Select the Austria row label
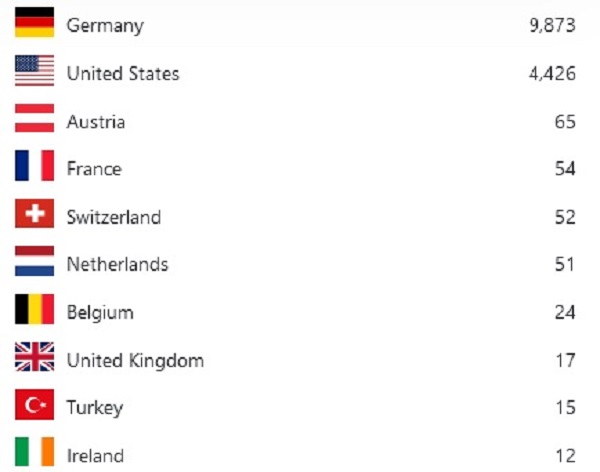Image resolution: width=600 pixels, height=472 pixels. pos(96,122)
